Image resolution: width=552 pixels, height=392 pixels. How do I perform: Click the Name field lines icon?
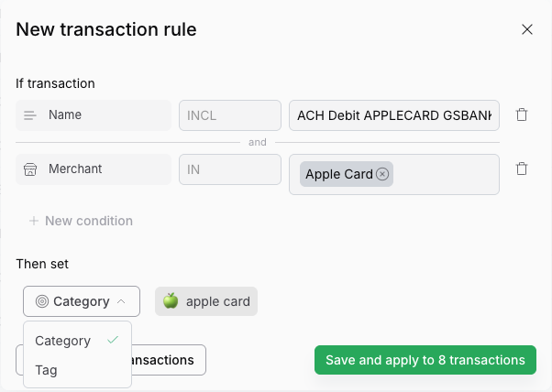(x=30, y=115)
